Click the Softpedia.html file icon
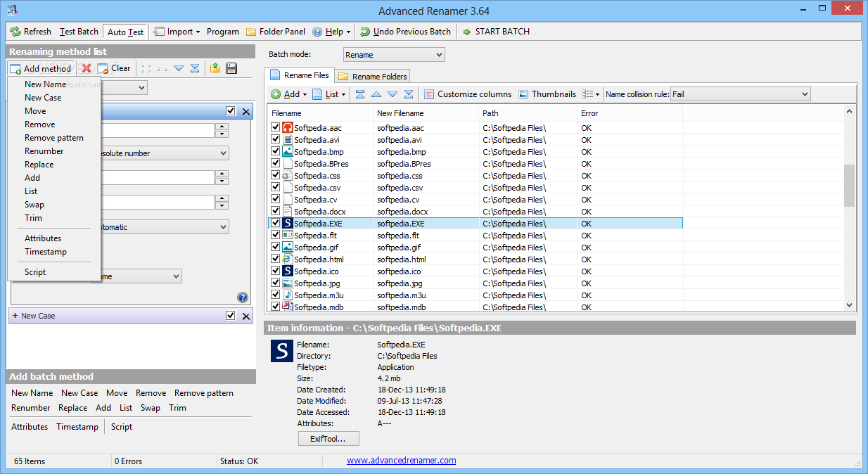 (287, 260)
